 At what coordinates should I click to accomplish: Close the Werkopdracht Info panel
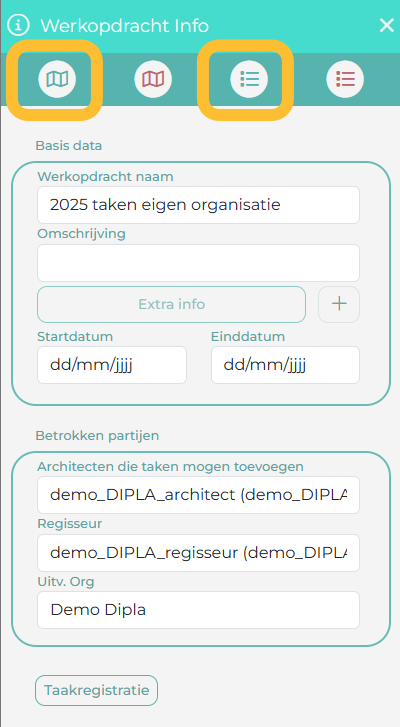click(387, 25)
